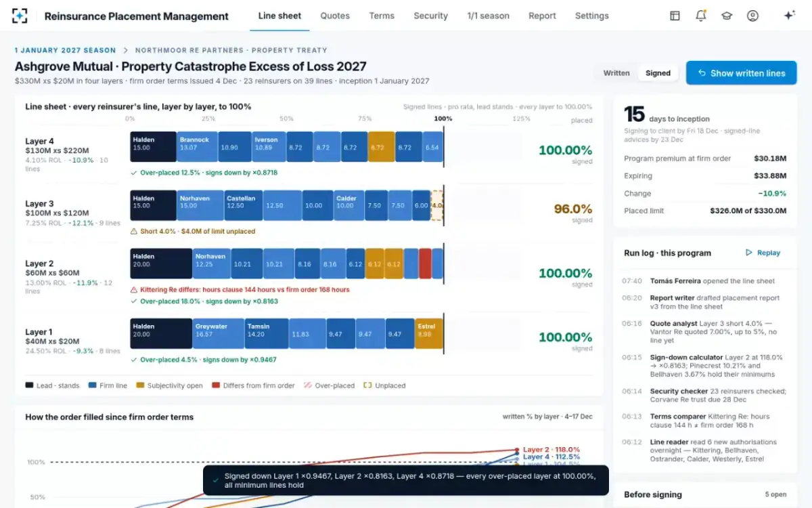Click the Differs from firm order legend swatch
The height and width of the screenshot is (508, 812).
(216, 385)
